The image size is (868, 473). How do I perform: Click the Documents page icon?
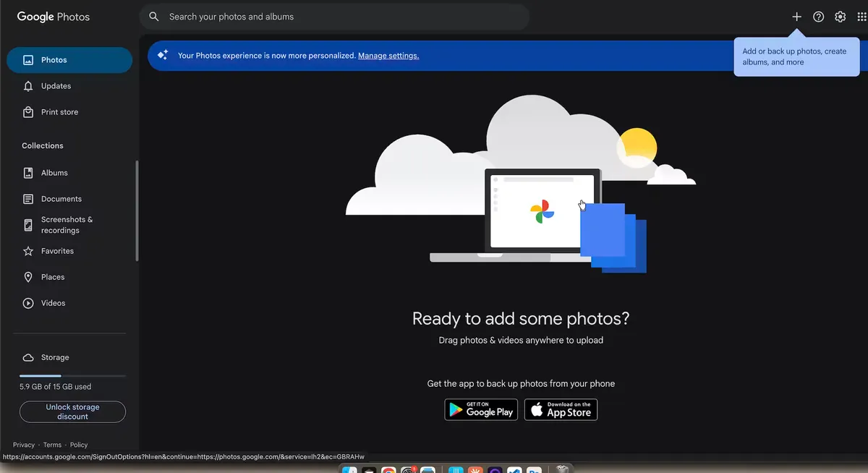(28, 199)
